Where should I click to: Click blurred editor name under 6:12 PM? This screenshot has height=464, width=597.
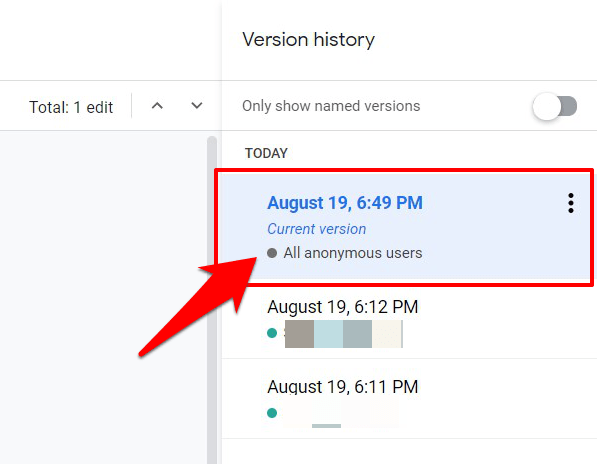pyautogui.click(x=343, y=334)
